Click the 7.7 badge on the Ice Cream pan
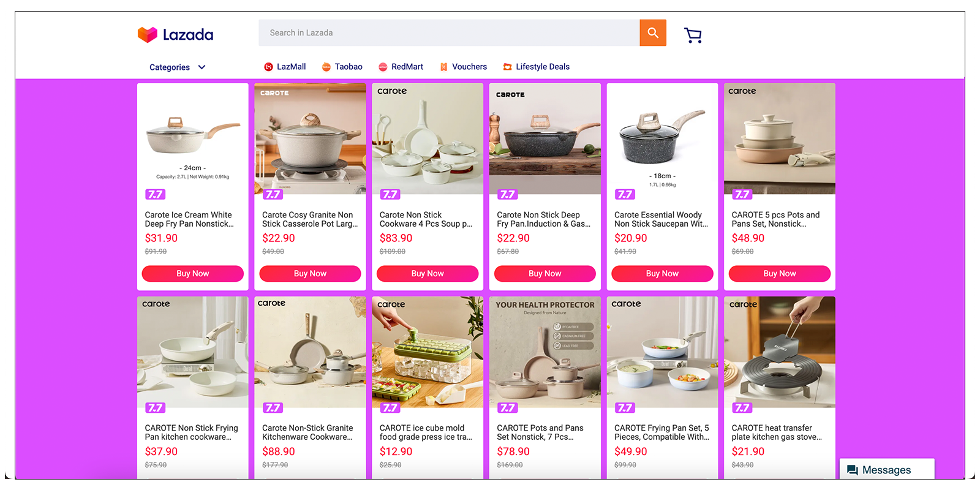Screen dimensions: 980x490 pos(155,194)
